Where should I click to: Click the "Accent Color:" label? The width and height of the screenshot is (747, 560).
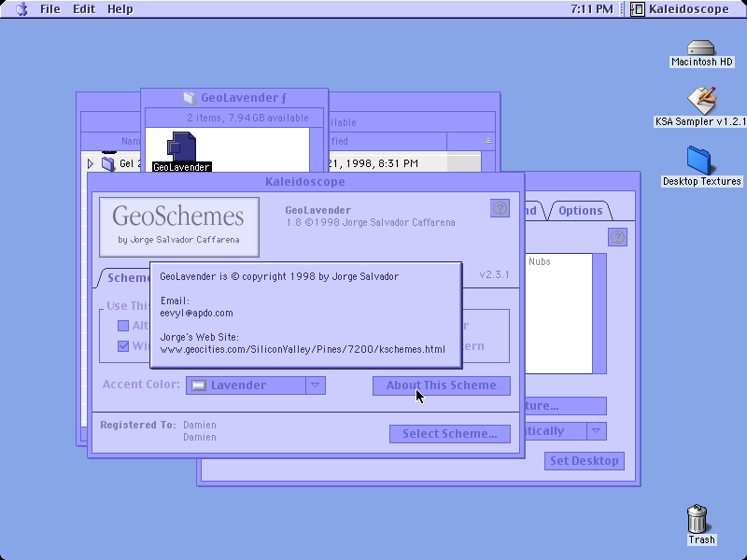click(142, 385)
